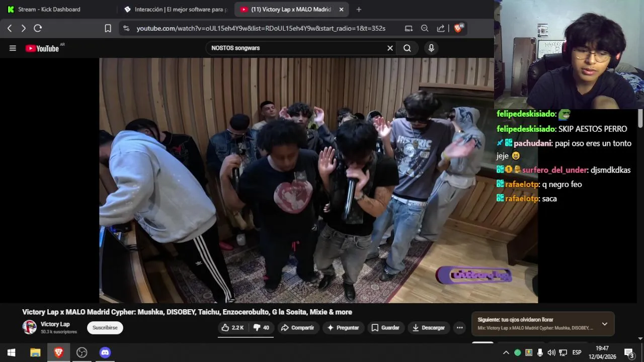Open Victory Lap channel avatar
Image resolution: width=644 pixels, height=362 pixels.
[29, 327]
